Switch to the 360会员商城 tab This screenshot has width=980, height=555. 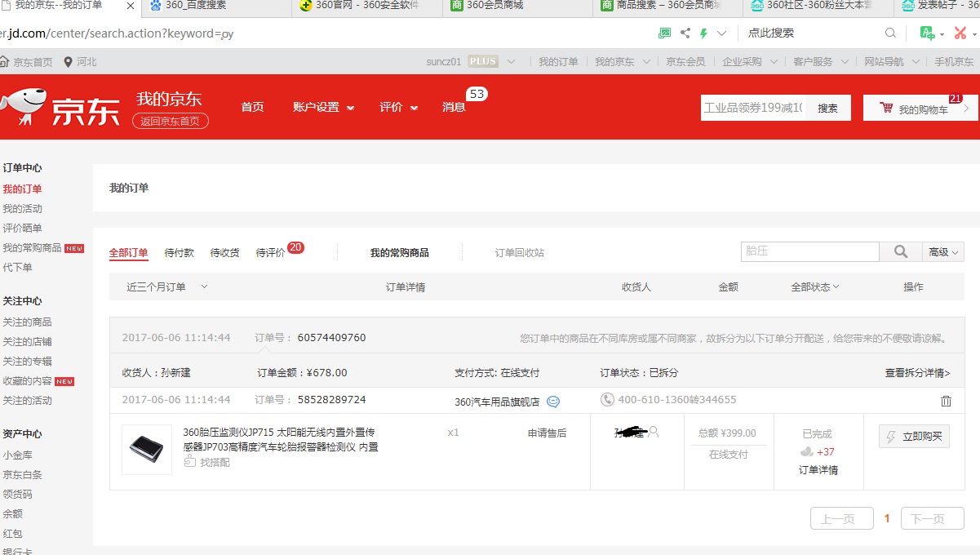coord(517,6)
